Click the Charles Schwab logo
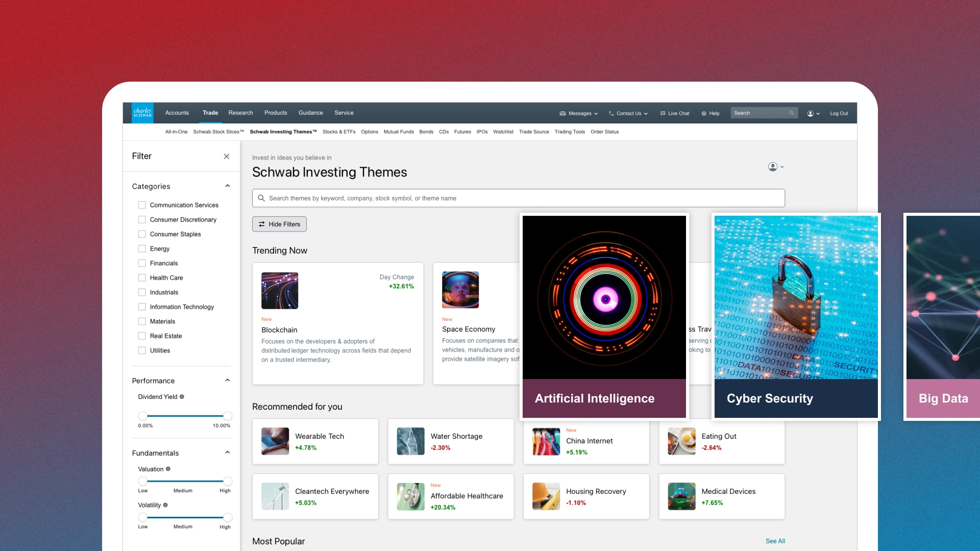980x551 pixels. (x=142, y=113)
